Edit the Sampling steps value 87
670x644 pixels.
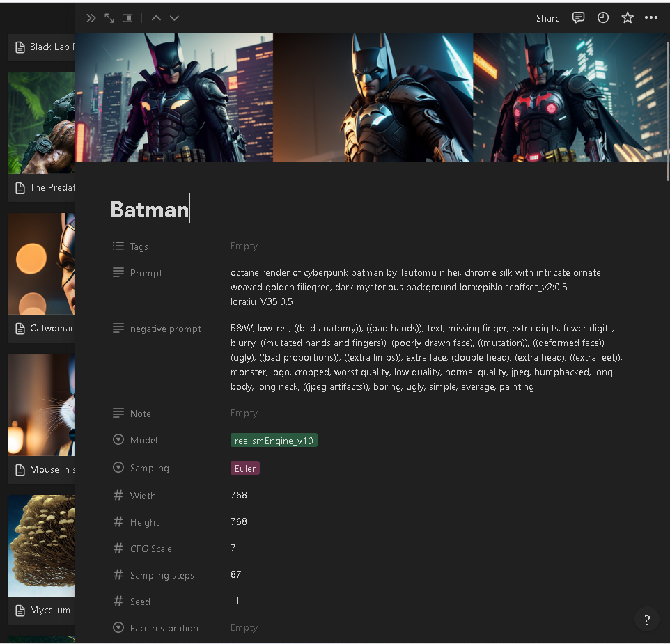(236, 574)
